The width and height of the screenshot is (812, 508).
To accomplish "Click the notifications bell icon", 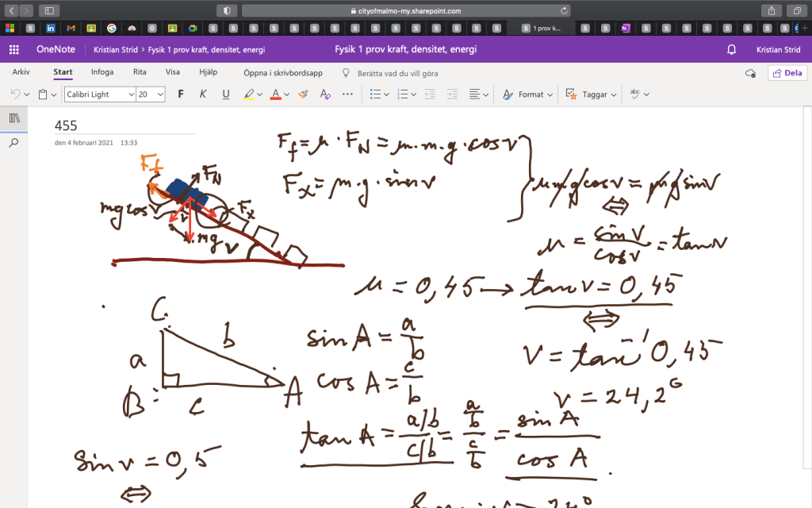I will [732, 49].
